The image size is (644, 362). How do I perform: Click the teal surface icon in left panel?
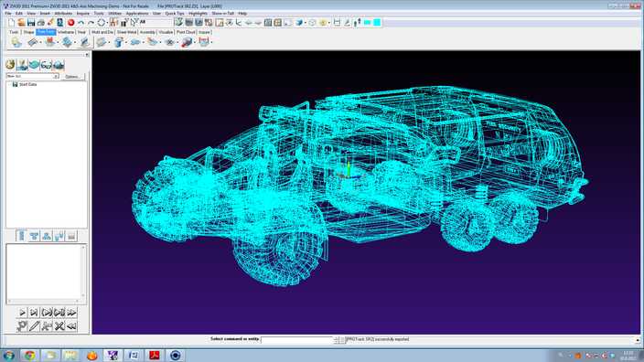click(35, 65)
